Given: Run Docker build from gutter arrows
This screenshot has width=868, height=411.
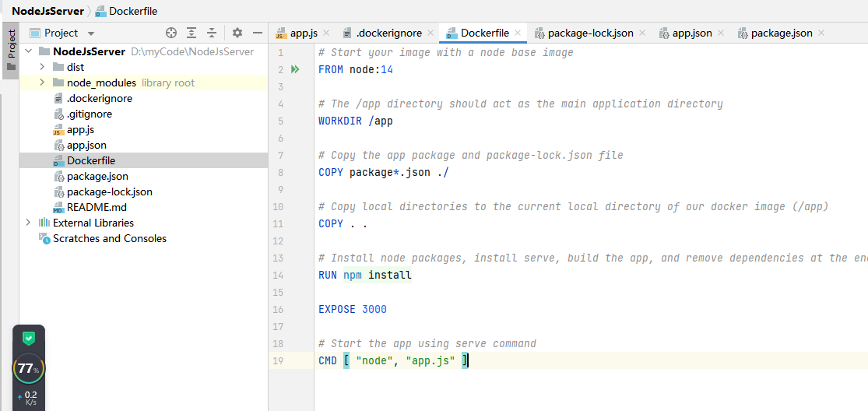Looking at the screenshot, I should tap(295, 69).
